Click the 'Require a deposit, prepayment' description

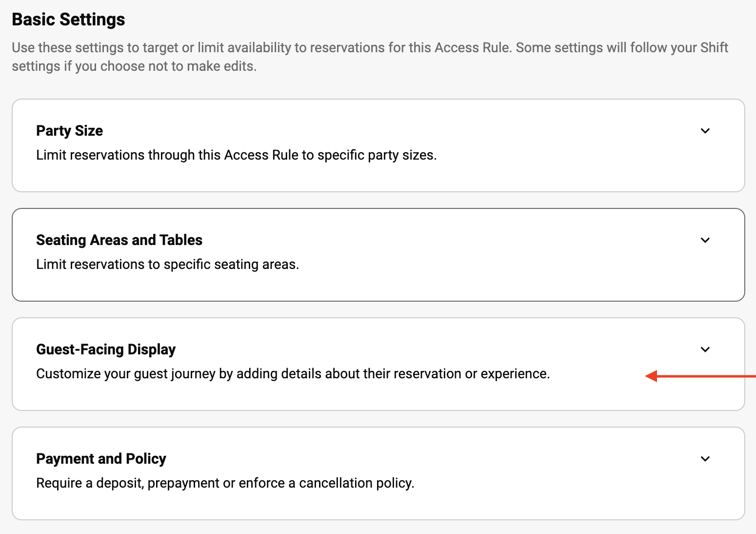pyautogui.click(x=225, y=483)
